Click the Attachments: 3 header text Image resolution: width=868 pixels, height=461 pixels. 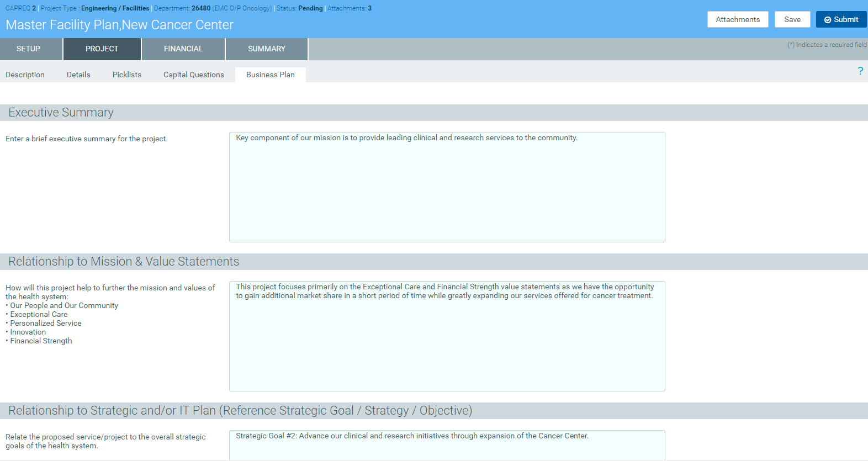click(x=350, y=8)
